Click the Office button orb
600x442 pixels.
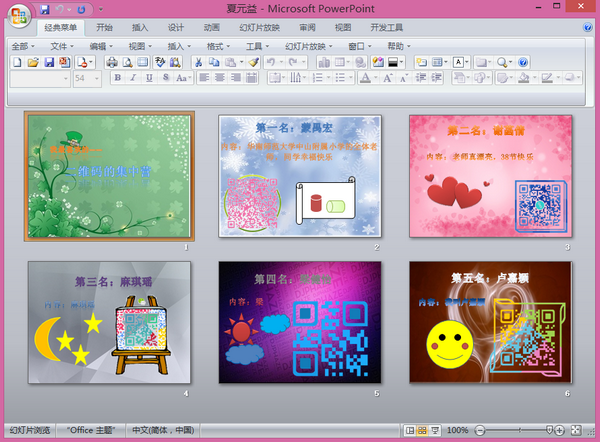click(19, 16)
